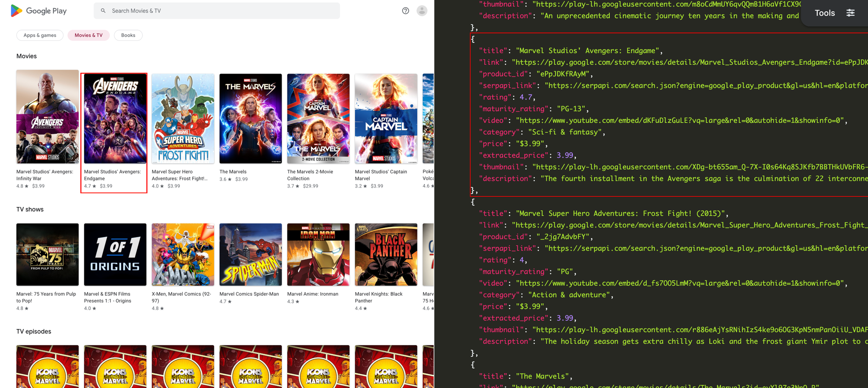Open the account profile avatar
Image resolution: width=868 pixels, height=388 pixels.
click(x=422, y=11)
